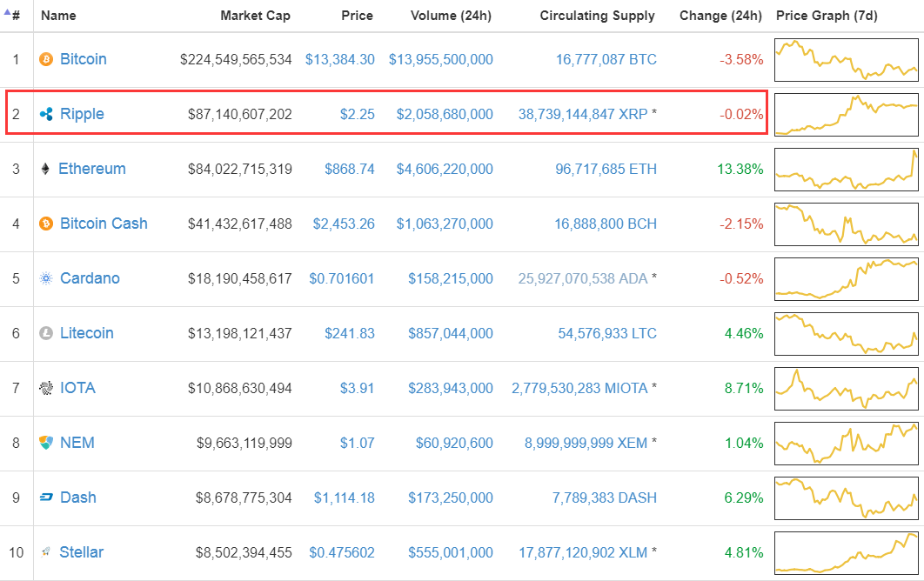Click the Ethereum diamond icon
Viewport: 924px width, 581px height.
[x=44, y=169]
